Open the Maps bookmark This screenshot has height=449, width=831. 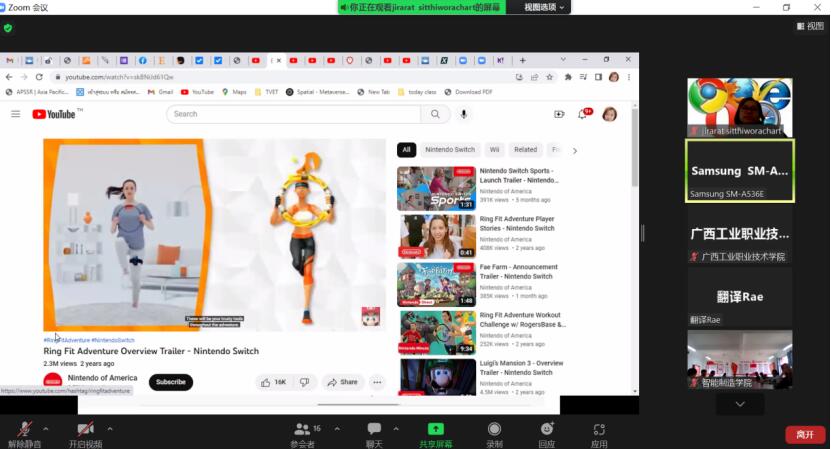coord(234,92)
